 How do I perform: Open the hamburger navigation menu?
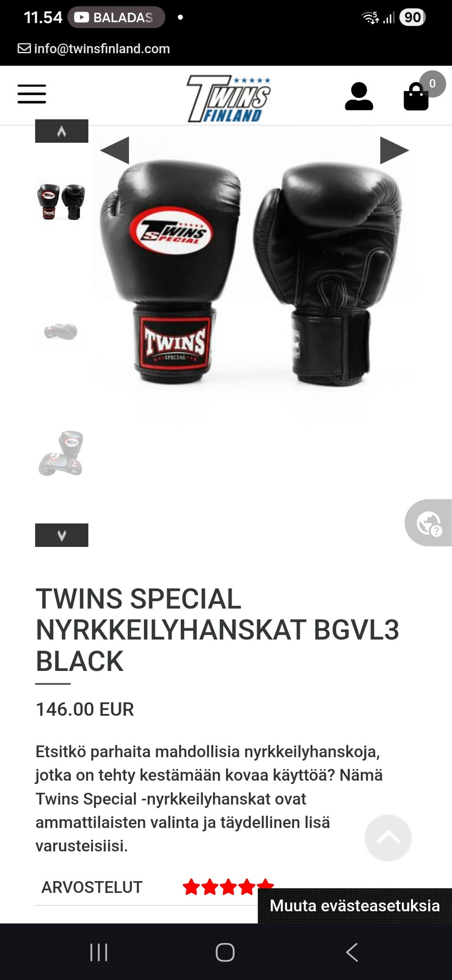32,94
